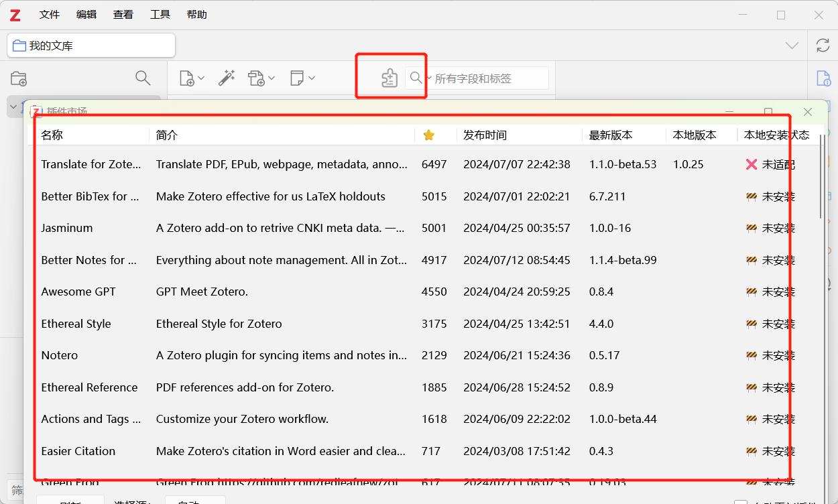Click the latest version 1.1.0-beta.53
The height and width of the screenshot is (504, 838).
[623, 164]
